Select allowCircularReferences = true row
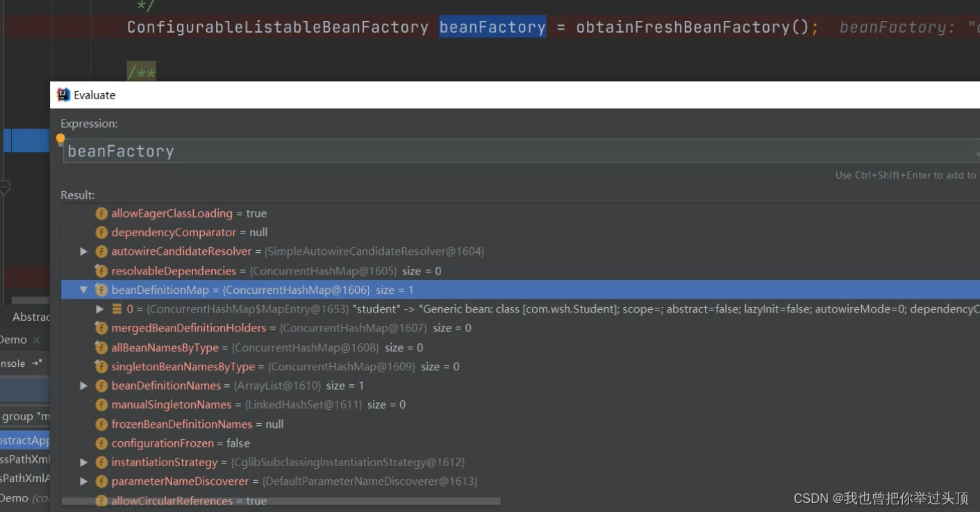Image resolution: width=980 pixels, height=512 pixels. point(520,500)
